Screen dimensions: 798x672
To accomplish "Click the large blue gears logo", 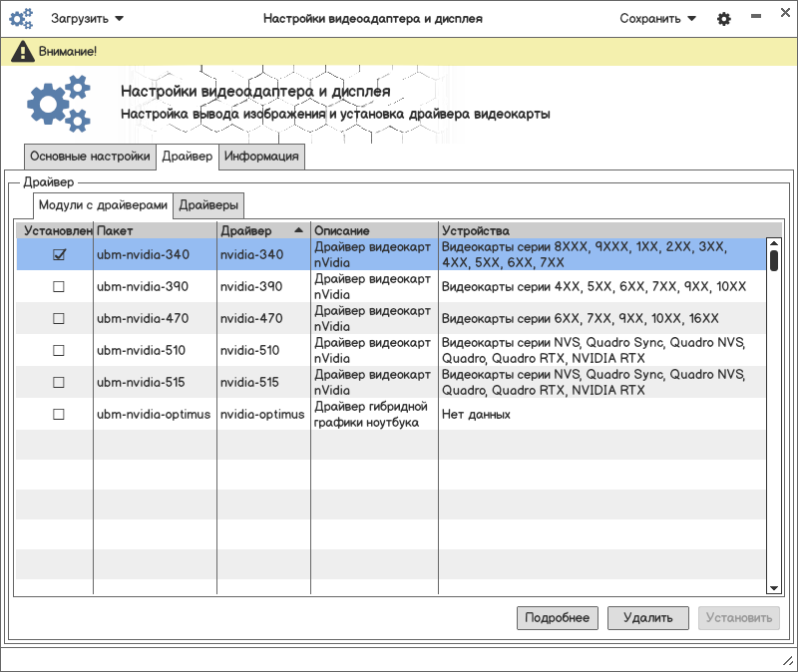I will 59,105.
